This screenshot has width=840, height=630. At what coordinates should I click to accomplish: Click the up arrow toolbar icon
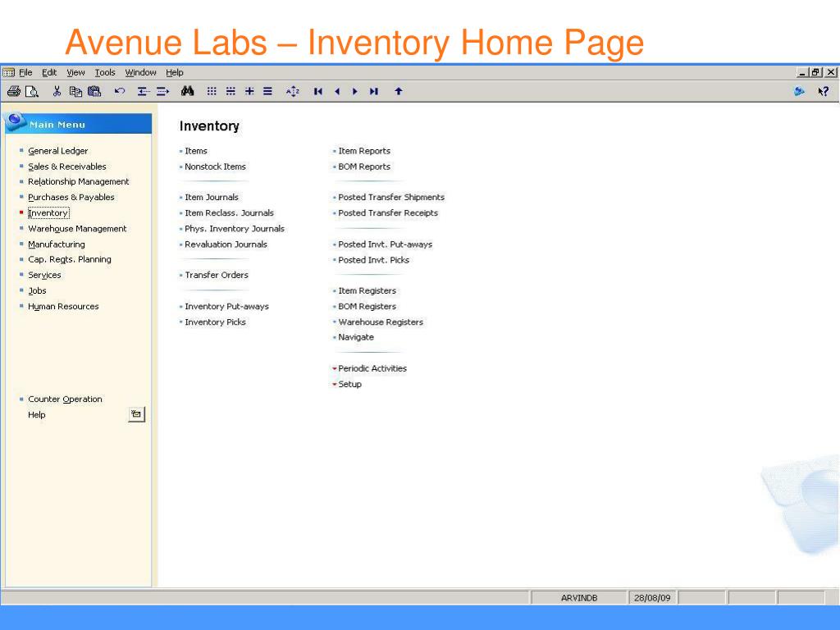(398, 92)
